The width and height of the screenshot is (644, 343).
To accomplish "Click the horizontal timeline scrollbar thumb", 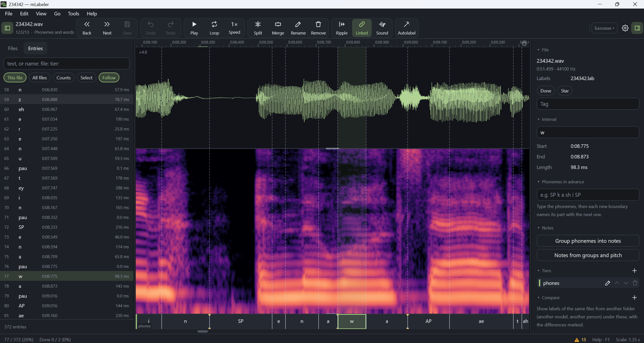I will coord(203,331).
